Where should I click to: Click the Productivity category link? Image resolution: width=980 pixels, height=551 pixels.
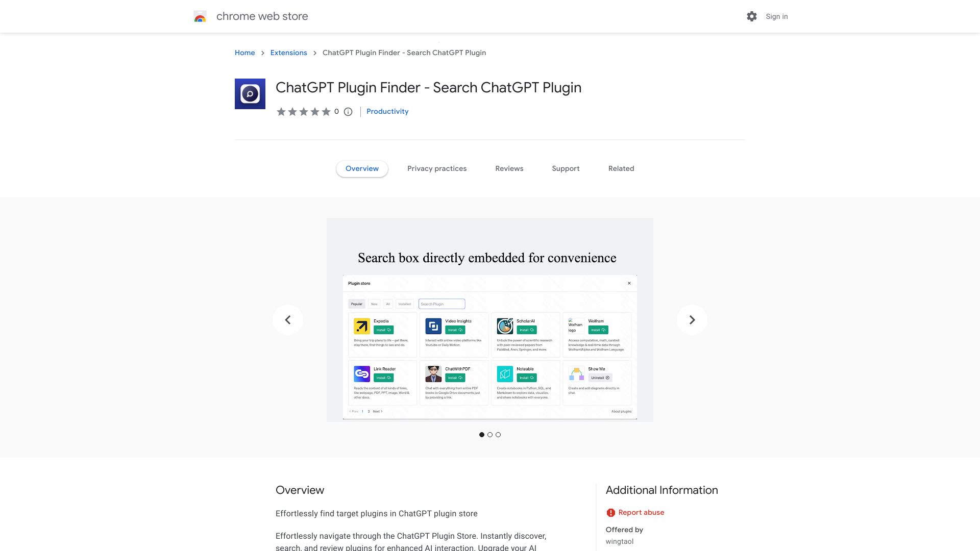click(x=387, y=111)
